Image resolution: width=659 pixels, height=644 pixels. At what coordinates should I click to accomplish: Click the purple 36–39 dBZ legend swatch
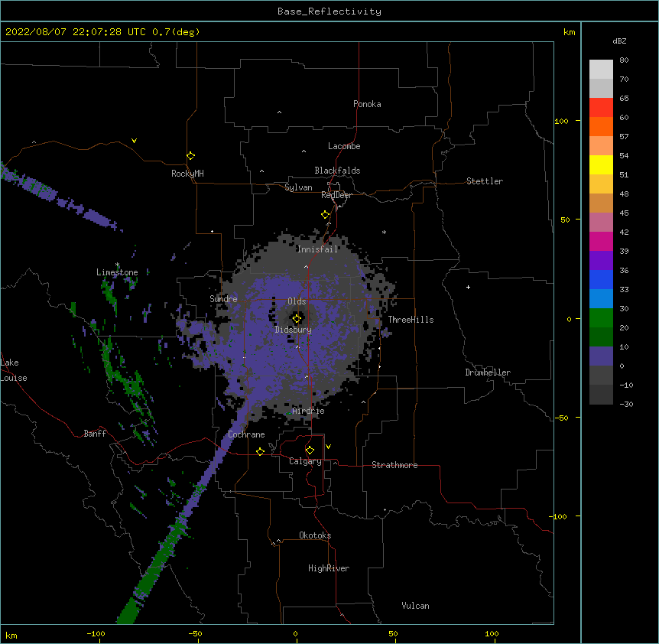coord(601,260)
